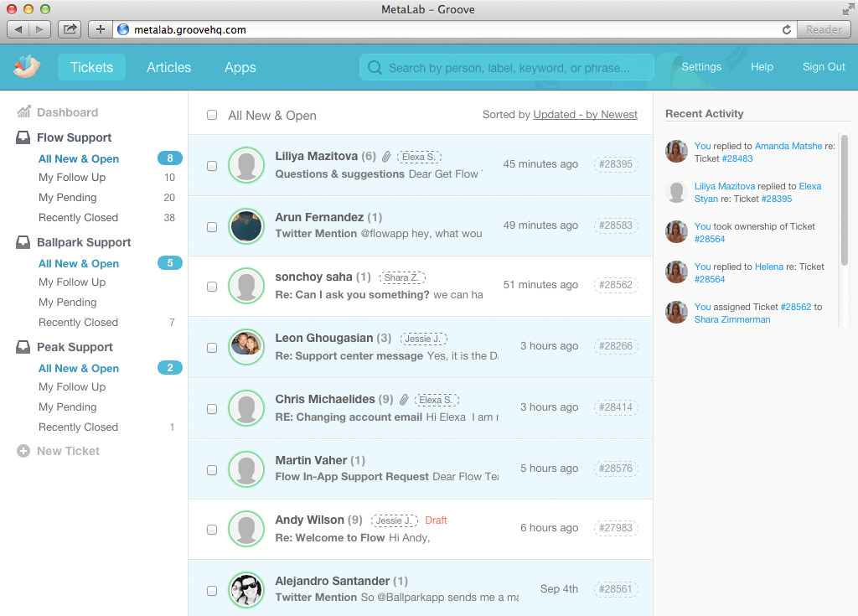The height and width of the screenshot is (616, 858).
Task: Click Andy Wilson's avatar placeholder
Action: point(246,528)
